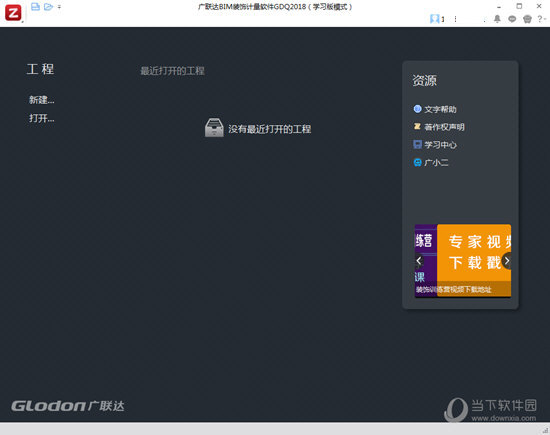The width and height of the screenshot is (550, 435).
Task: Show the previous banner with left arrow
Action: pos(418,261)
